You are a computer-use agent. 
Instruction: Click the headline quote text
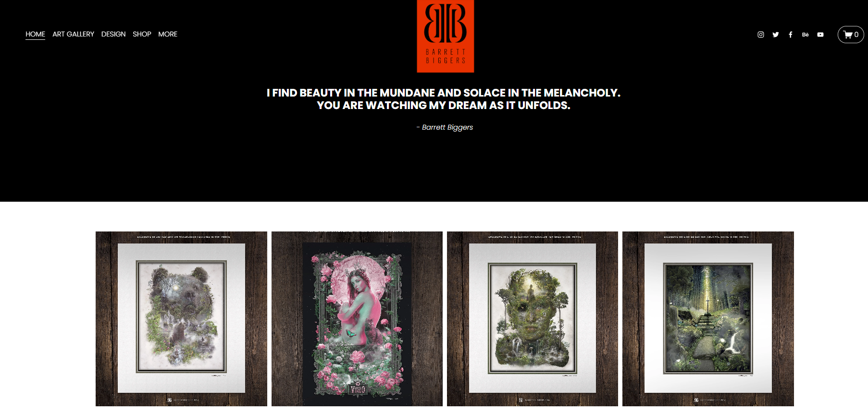(444, 99)
